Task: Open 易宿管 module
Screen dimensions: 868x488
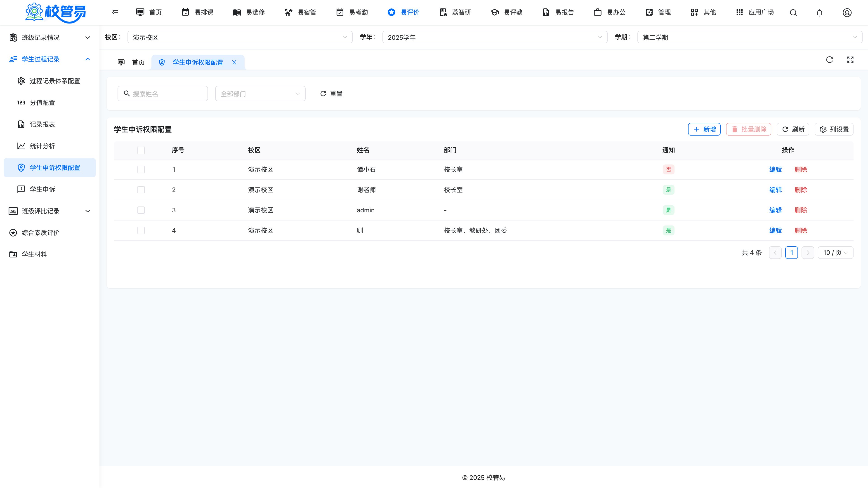Action: point(301,12)
